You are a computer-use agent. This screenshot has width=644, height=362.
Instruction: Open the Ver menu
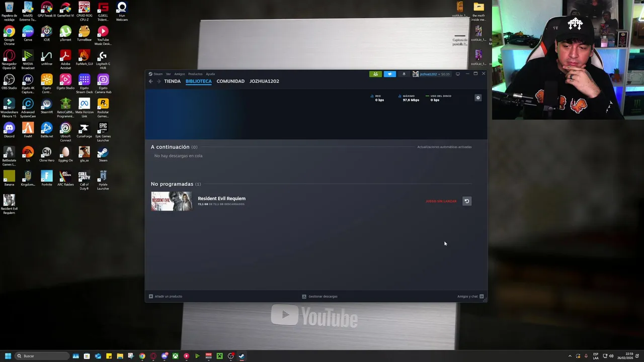(x=169, y=74)
